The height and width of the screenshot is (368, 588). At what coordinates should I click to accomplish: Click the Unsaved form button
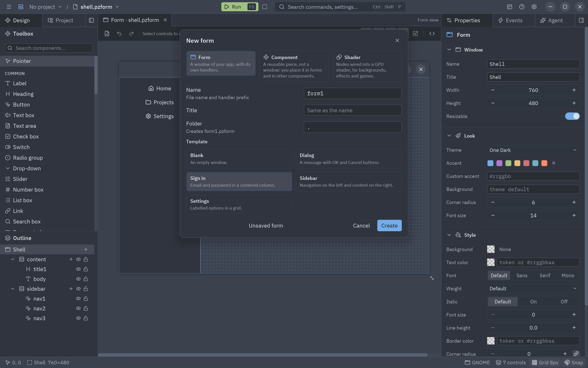(266, 226)
